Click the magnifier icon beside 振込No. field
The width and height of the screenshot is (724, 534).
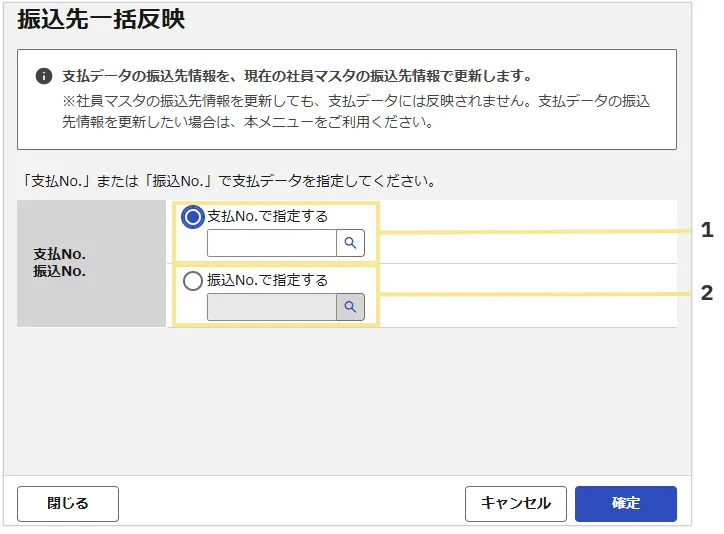coord(350,307)
